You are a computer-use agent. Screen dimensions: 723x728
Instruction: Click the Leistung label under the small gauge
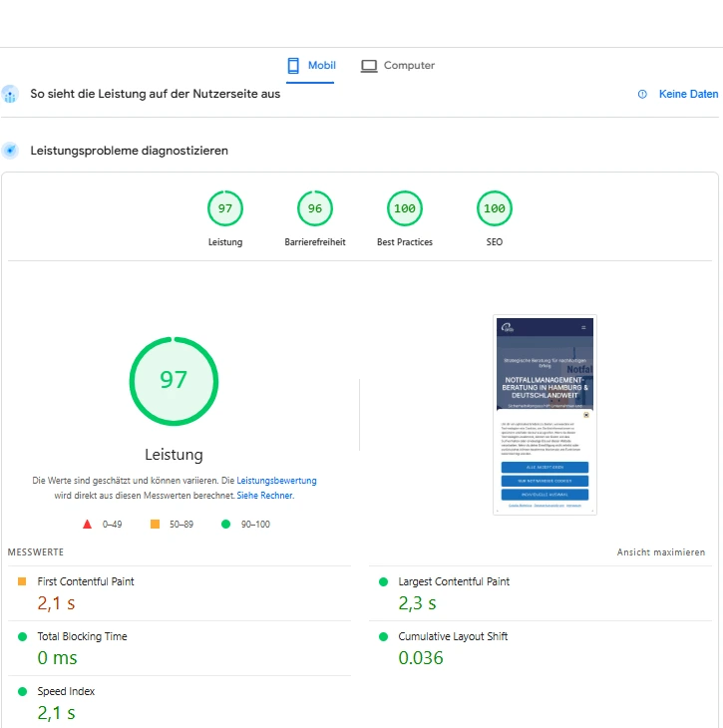point(225,242)
